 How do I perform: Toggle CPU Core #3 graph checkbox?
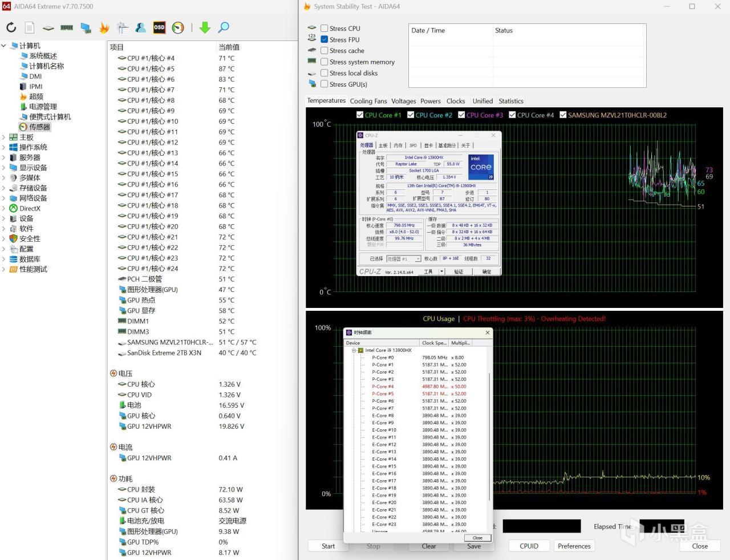(461, 115)
